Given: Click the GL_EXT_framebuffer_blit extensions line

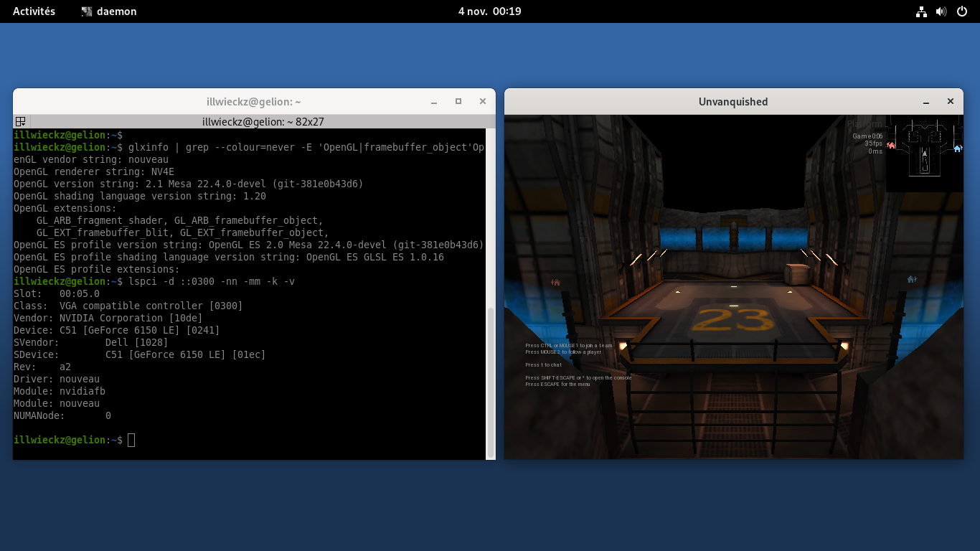Looking at the screenshot, I should click(183, 232).
